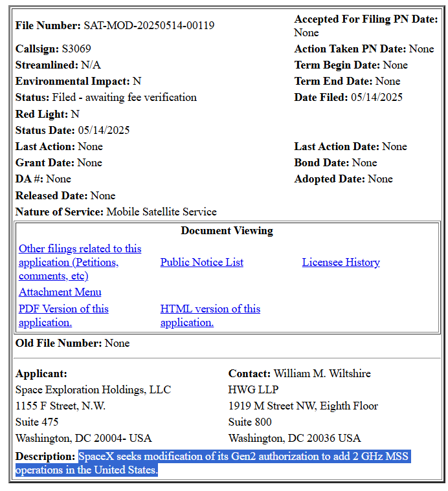448x491 pixels.
Task: Click applicant name Space Exploration Holdings, LLC
Action: (93, 389)
